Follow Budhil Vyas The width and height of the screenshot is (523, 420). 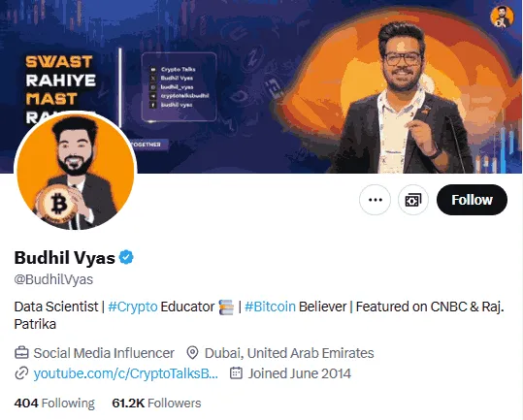pos(472,200)
